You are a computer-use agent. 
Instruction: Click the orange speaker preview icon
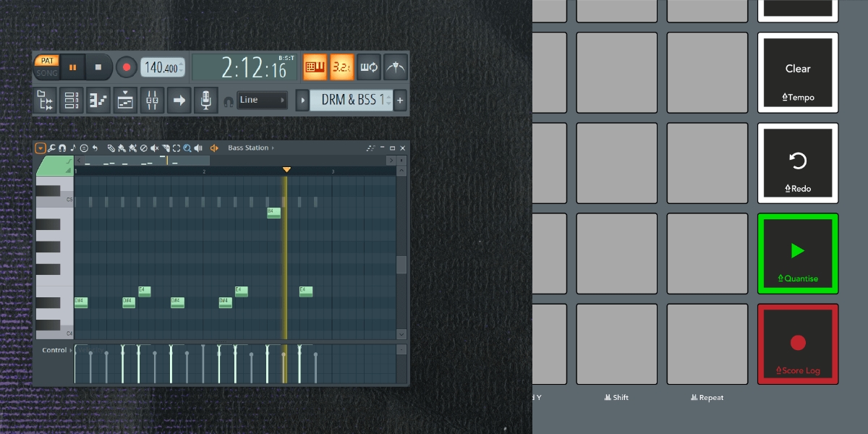coord(214,148)
